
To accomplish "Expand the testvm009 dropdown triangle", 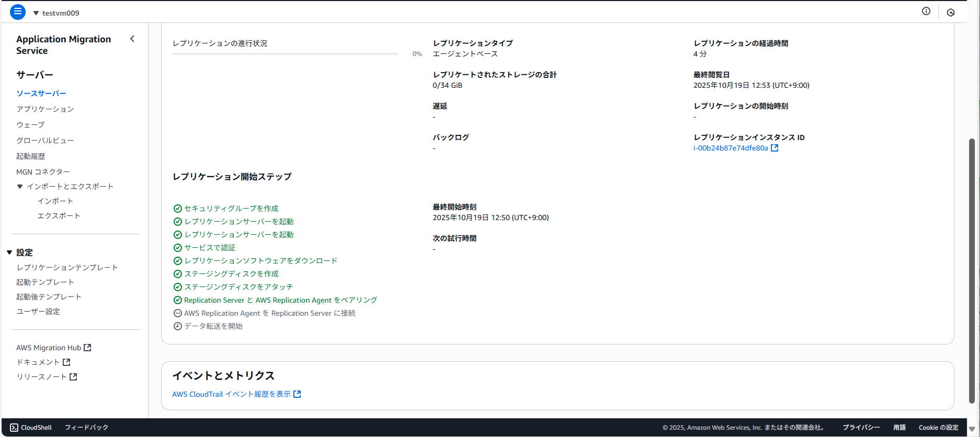I will click(36, 13).
